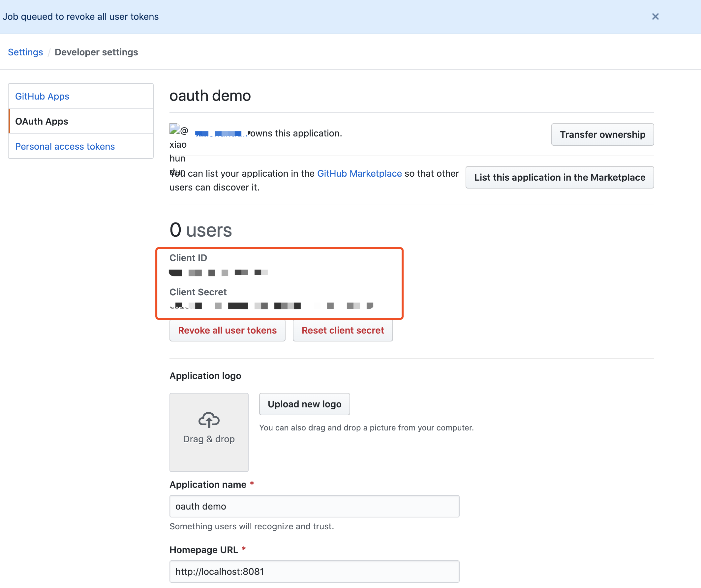Open the owner's username link
The height and width of the screenshot is (588, 701).
tap(221, 133)
